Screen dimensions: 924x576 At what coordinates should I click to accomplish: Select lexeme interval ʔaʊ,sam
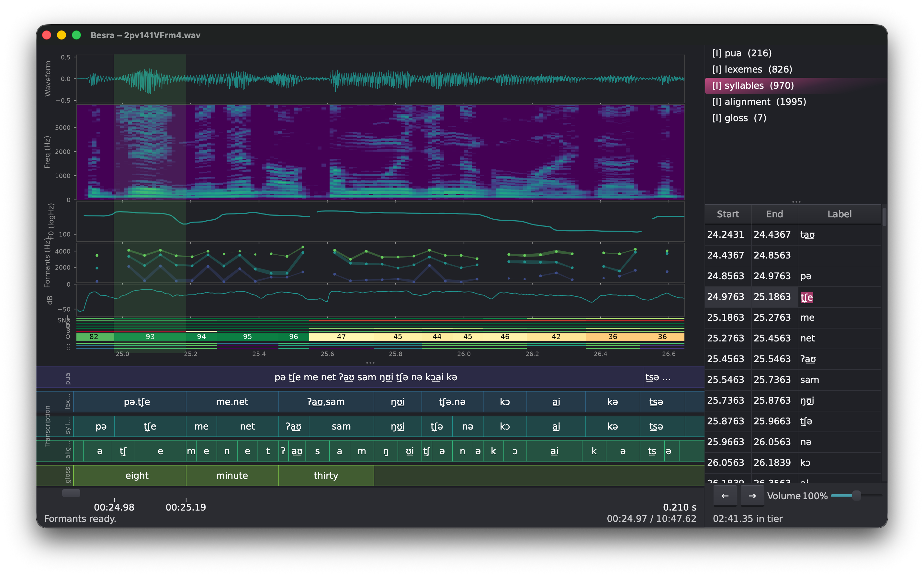coord(326,402)
